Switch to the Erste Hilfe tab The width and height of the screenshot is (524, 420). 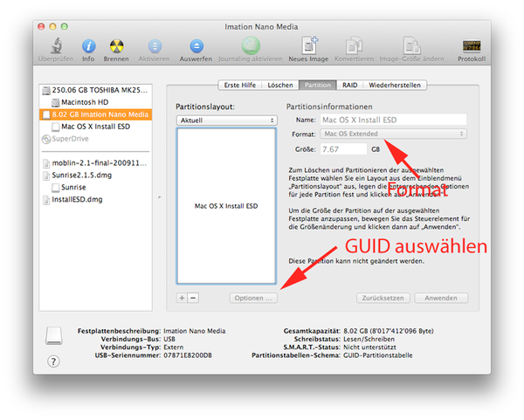click(x=239, y=86)
